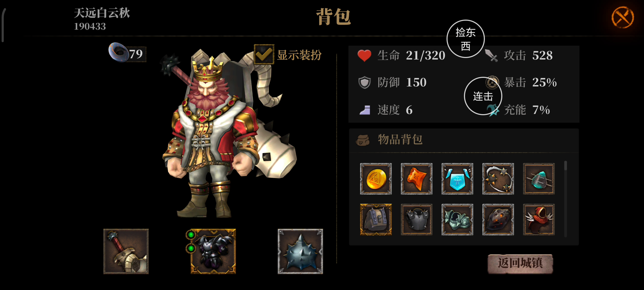The image size is (644, 290).
Task: Select the green plated armor item
Action: pyautogui.click(x=457, y=220)
